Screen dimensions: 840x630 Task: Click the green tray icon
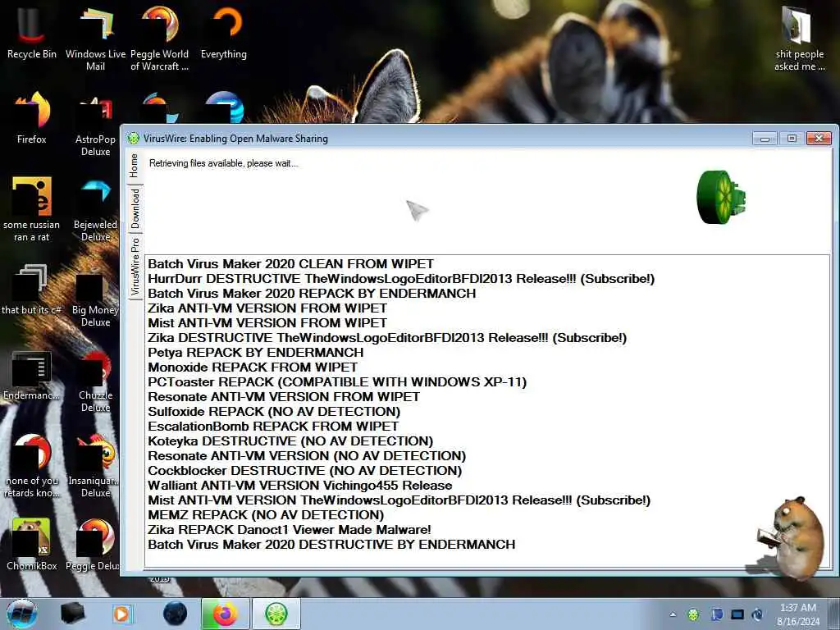point(693,614)
